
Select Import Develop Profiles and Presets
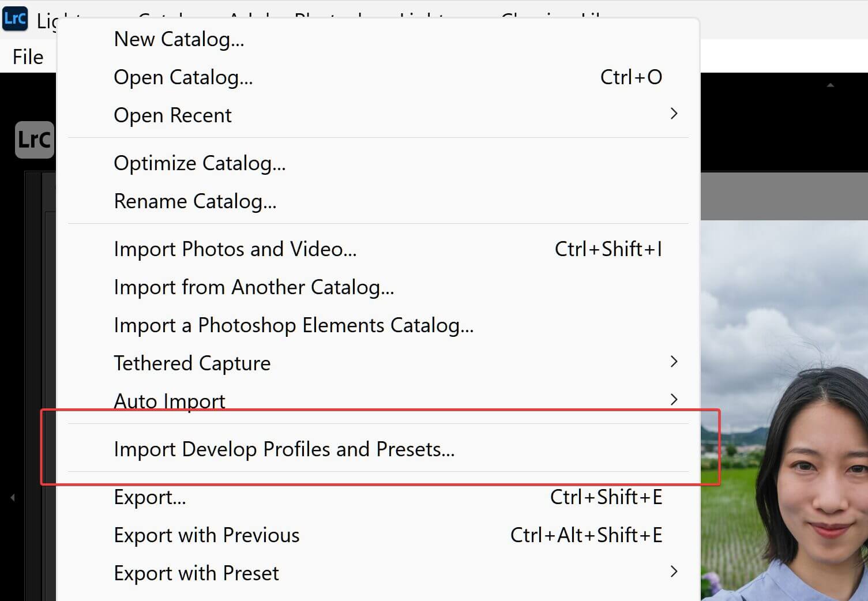pos(284,449)
